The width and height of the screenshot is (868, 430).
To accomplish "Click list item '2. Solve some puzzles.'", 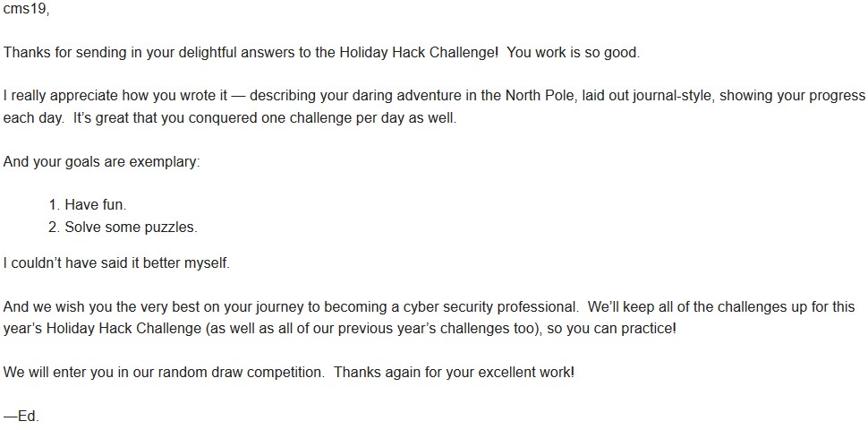I will 123,228.
